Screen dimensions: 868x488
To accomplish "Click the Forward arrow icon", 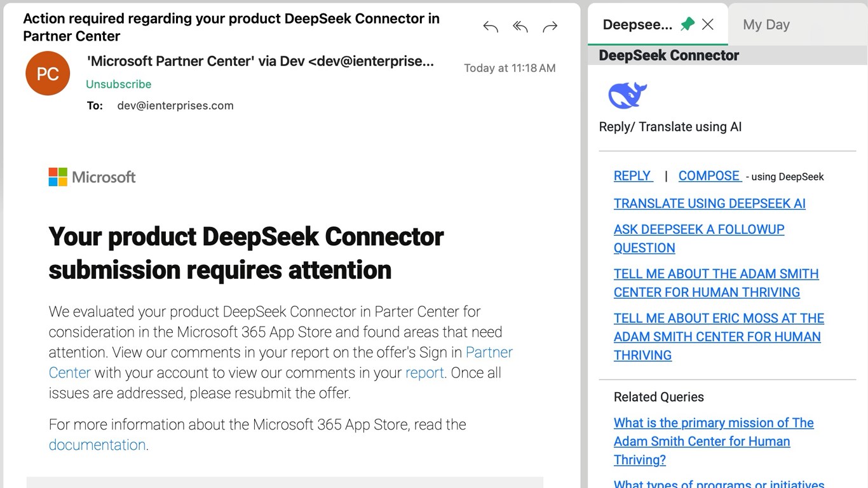I will coord(550,27).
